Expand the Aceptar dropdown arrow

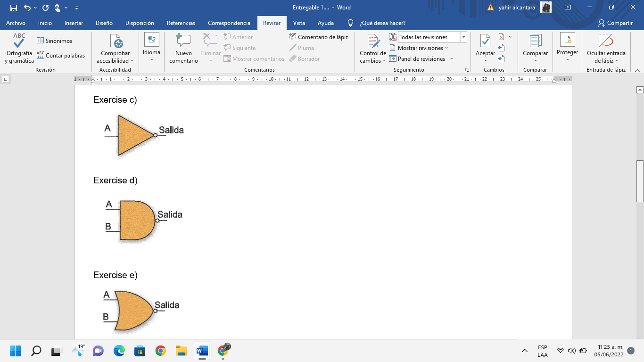(485, 60)
